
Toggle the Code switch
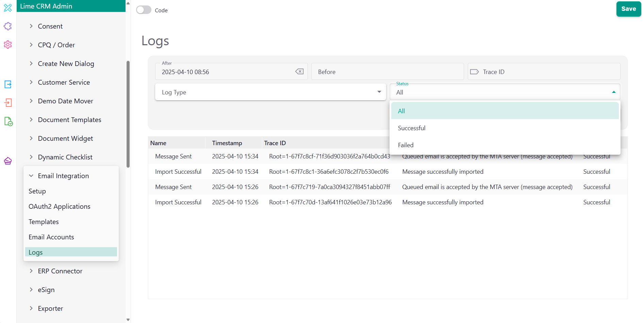pos(144,10)
